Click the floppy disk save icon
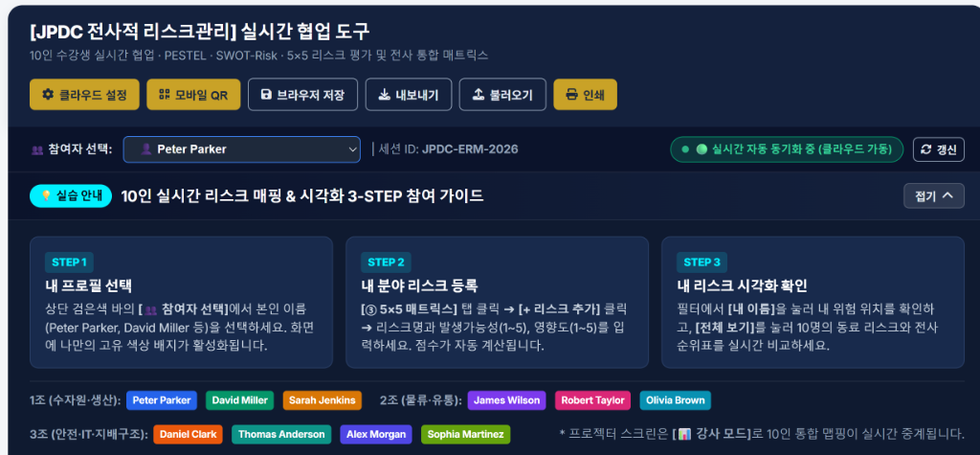Viewport: 980px width, 455px height. pos(266,95)
